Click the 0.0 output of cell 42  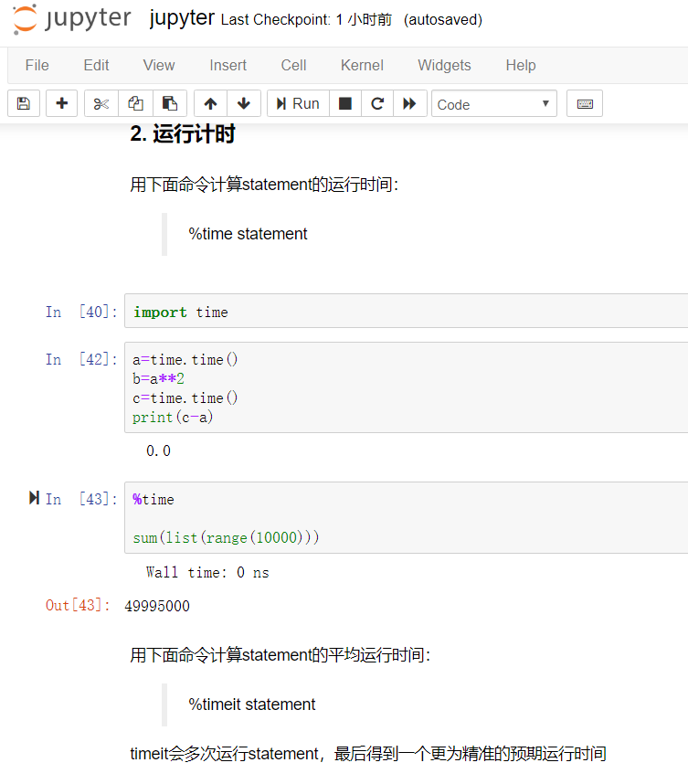[158, 451]
